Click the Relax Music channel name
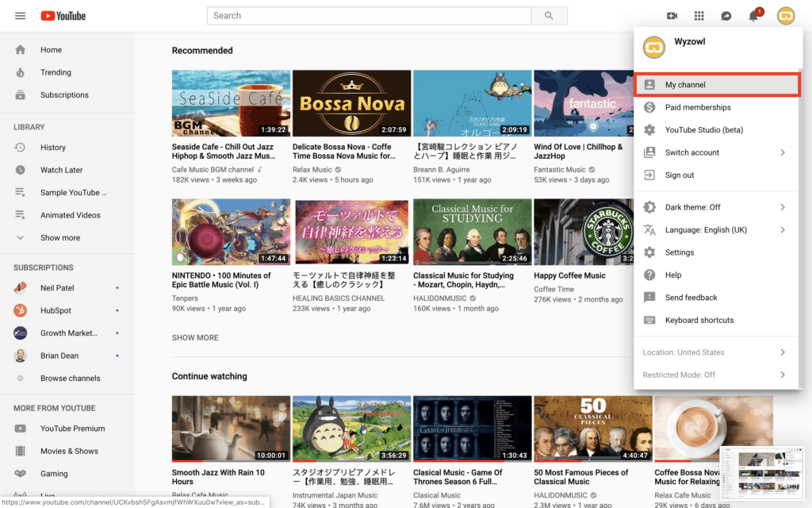The height and width of the screenshot is (508, 812). pos(312,170)
